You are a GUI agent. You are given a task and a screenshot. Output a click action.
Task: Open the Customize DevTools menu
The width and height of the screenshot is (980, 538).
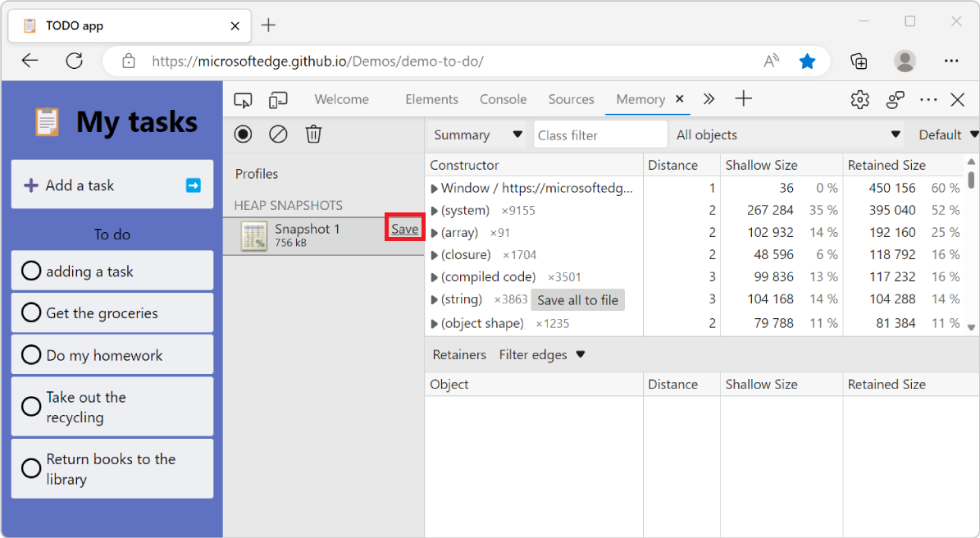[928, 99]
